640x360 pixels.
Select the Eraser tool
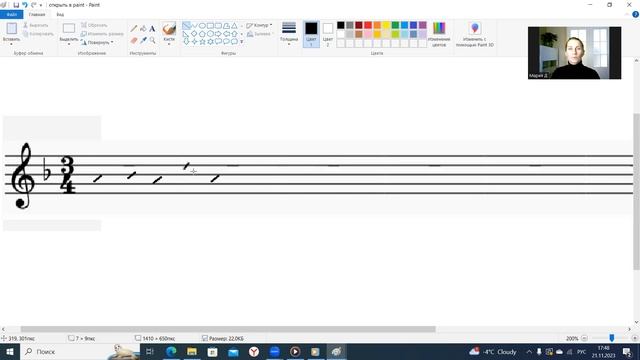134,40
